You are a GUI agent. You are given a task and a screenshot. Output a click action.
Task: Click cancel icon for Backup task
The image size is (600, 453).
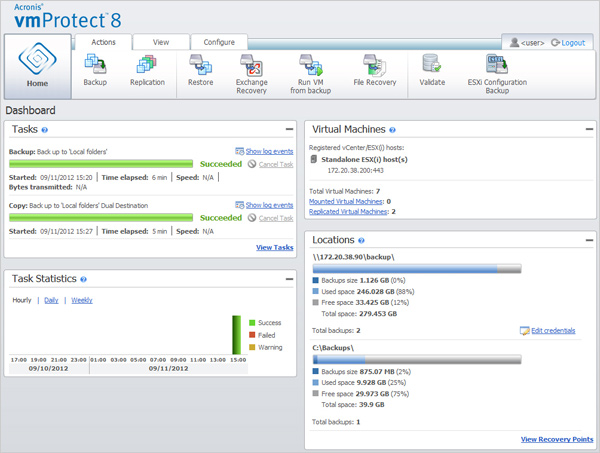pyautogui.click(x=251, y=164)
